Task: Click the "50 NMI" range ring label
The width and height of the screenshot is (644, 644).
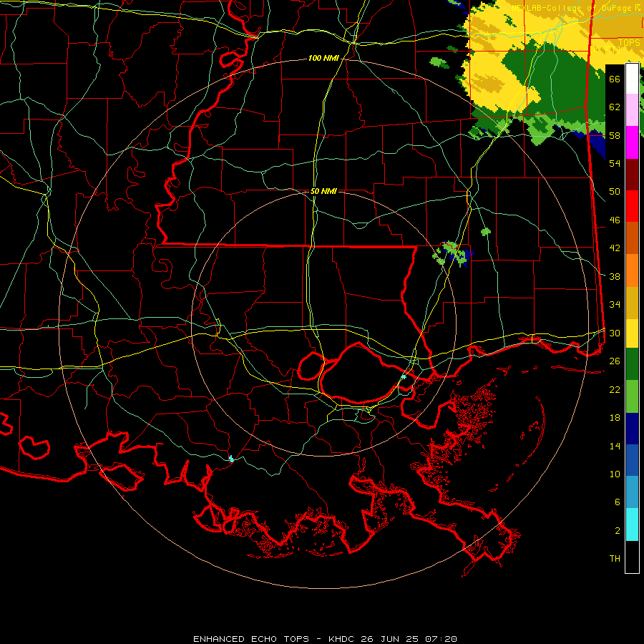Action: (x=323, y=191)
